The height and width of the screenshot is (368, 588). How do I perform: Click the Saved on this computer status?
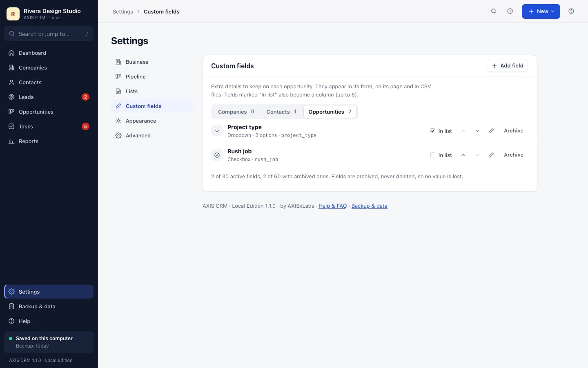tap(49, 342)
